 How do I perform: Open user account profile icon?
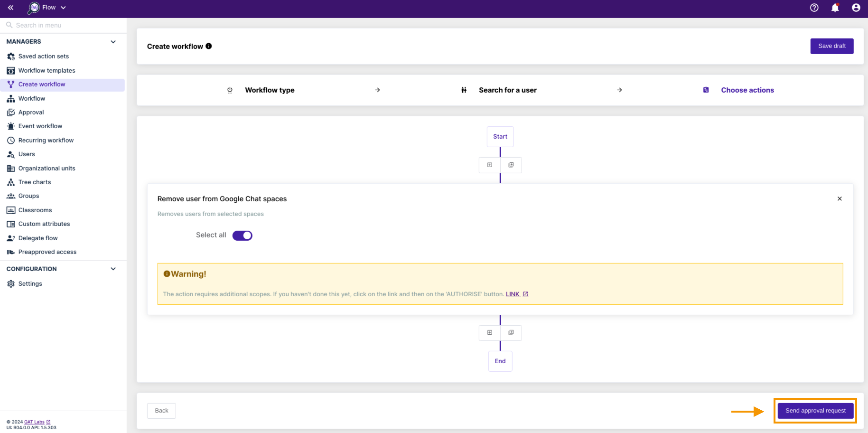pos(856,8)
